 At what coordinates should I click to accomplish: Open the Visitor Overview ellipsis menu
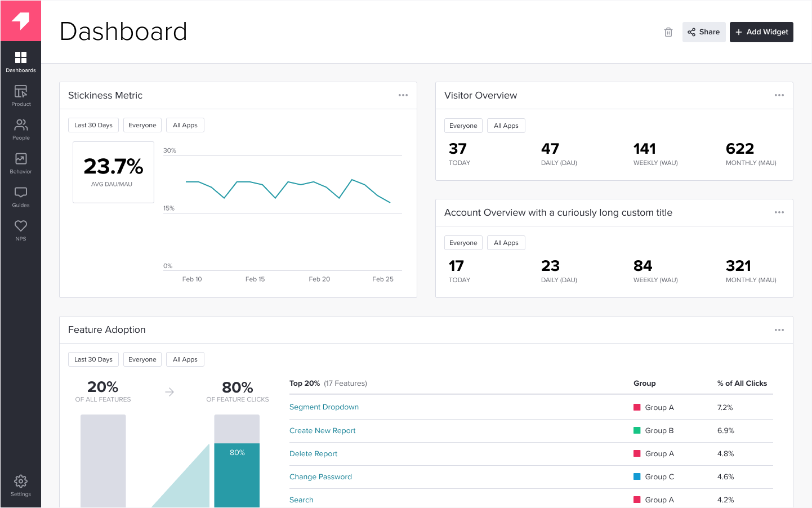click(779, 95)
